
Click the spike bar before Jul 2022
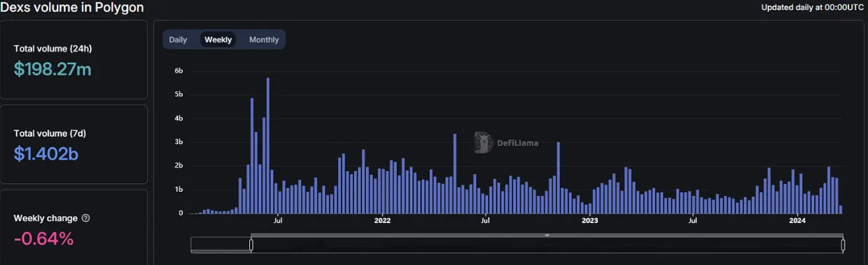point(455,174)
